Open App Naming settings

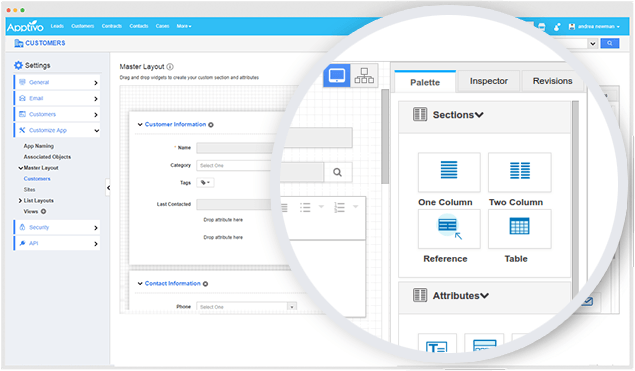[38, 146]
